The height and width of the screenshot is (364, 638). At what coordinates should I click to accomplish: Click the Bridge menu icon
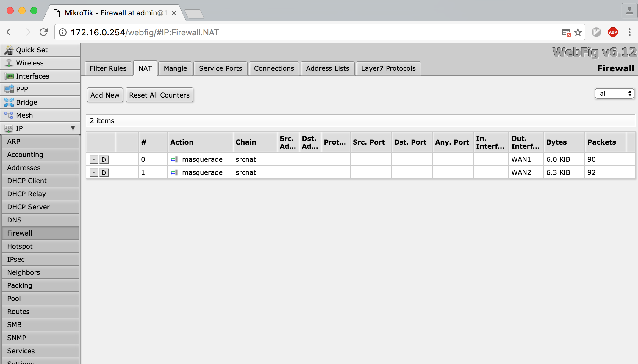click(x=9, y=102)
